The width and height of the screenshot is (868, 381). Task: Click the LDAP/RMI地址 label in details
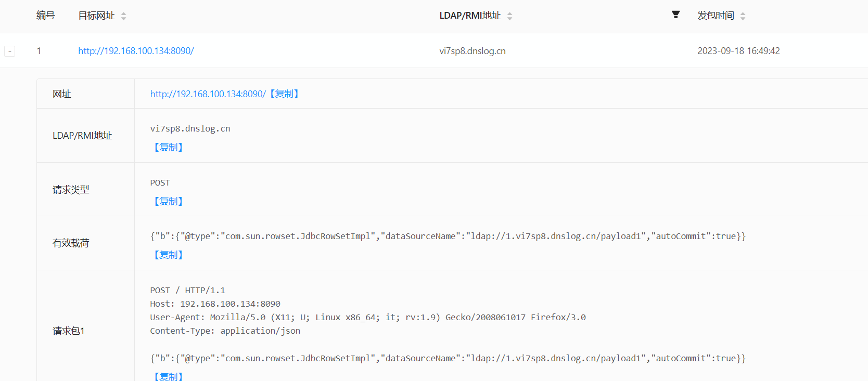coord(82,136)
